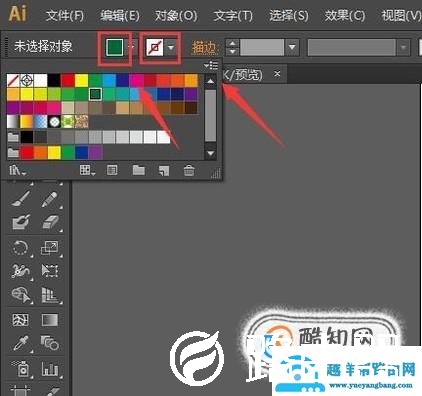
Task: Select the Paintbrush tool
Action: pyautogui.click(x=21, y=199)
